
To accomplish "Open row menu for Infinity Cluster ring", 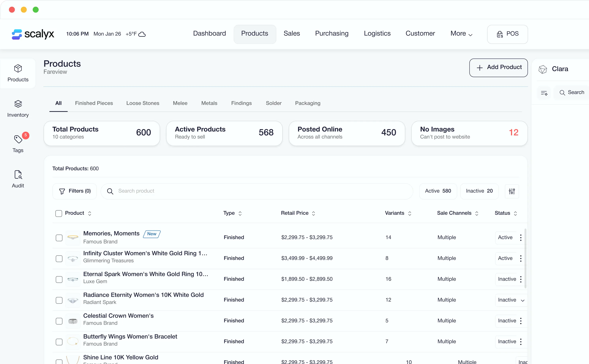I will [521, 258].
